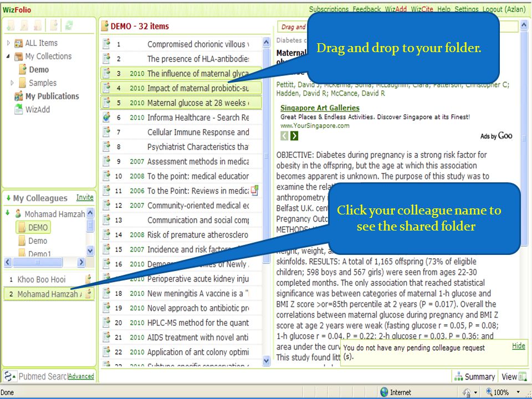Open the Advanced search link
Image resolution: width=532 pixels, height=399 pixels.
click(81, 376)
